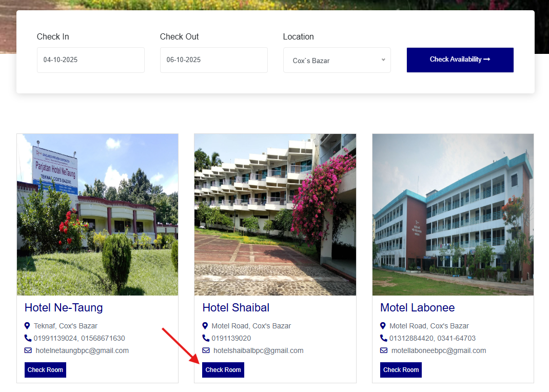Click the envelope icon beside motellaboneebpc@gmail.com

click(x=384, y=350)
